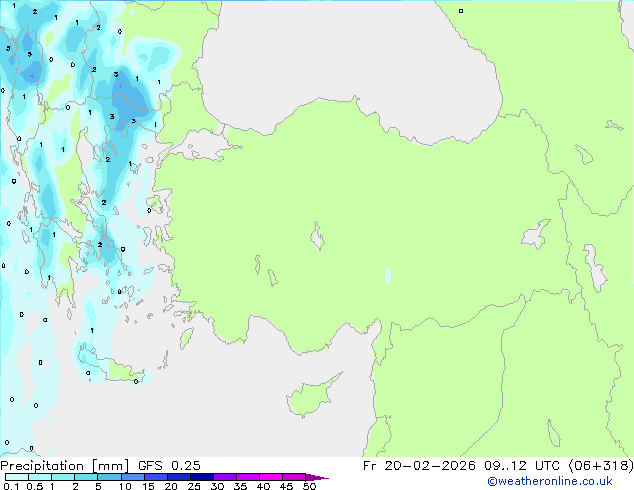Click the weatheronline.co.uk copyright link
Viewport: 634px width, 490px height.
coord(549,482)
